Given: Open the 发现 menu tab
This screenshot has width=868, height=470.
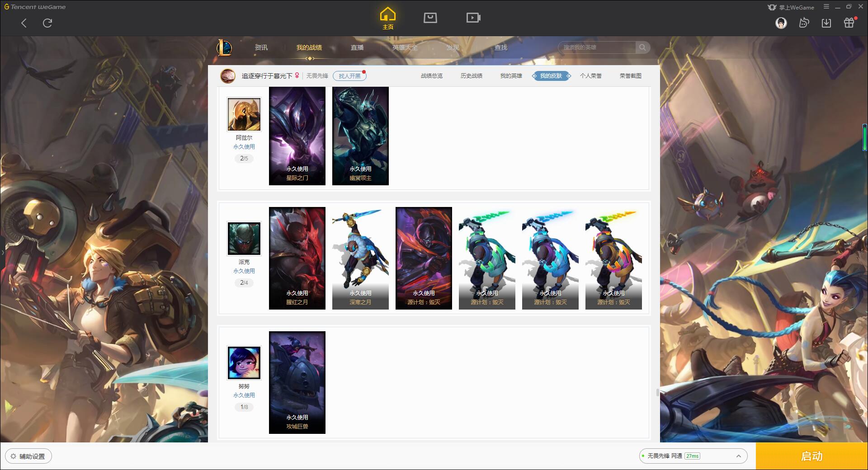Looking at the screenshot, I should click(453, 47).
